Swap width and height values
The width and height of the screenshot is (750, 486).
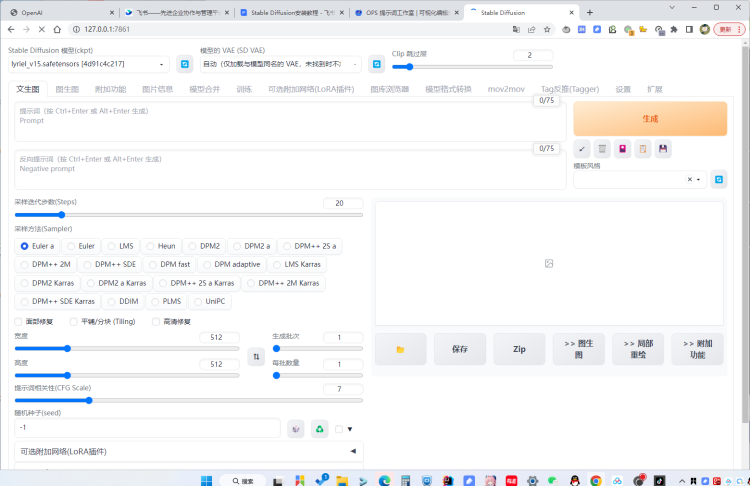(256, 356)
